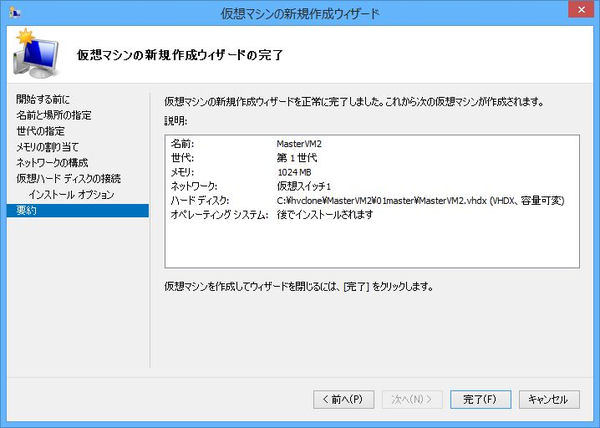Click the 説明: label above summary box

click(x=176, y=121)
